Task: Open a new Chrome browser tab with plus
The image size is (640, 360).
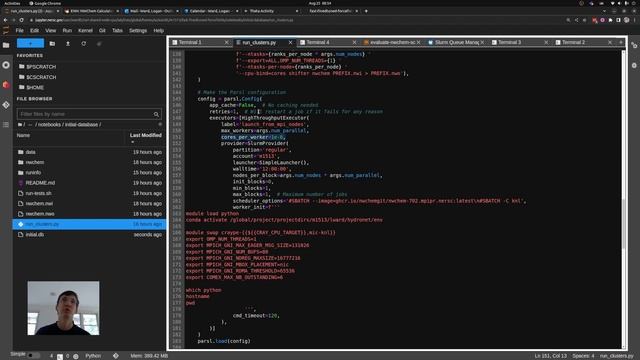Action: (x=366, y=11)
